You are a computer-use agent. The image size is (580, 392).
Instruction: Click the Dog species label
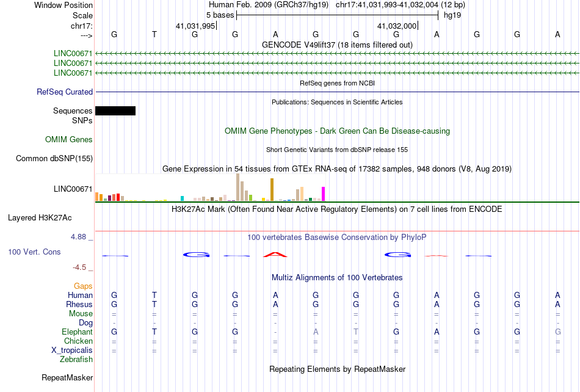tap(85, 323)
